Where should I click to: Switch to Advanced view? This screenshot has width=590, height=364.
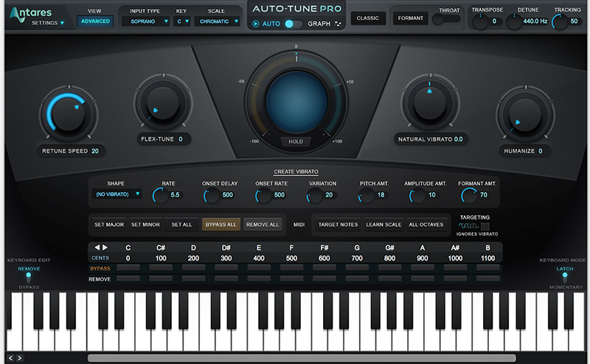(x=95, y=21)
